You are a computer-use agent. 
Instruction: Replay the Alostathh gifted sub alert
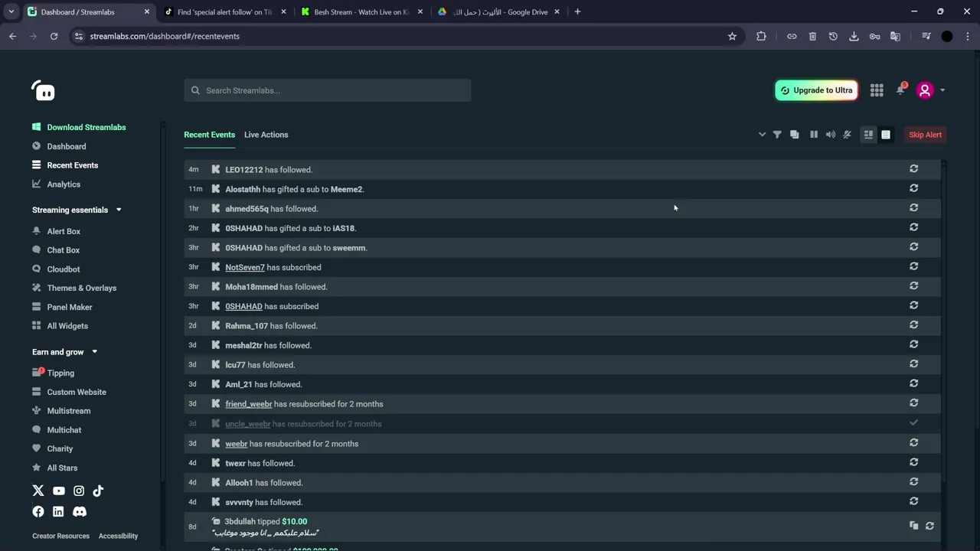coord(913,188)
